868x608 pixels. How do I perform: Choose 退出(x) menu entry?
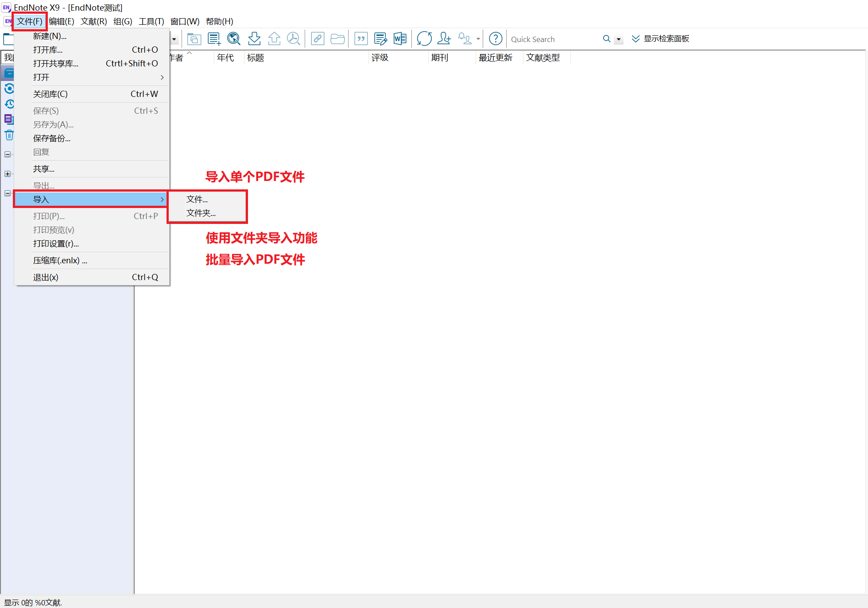click(x=92, y=277)
